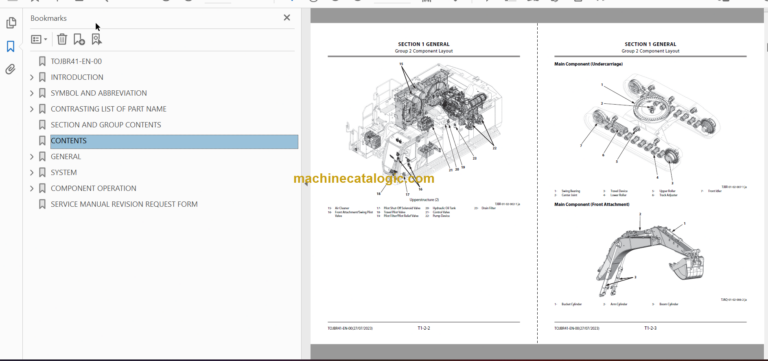Click 'SECTION 1 GENERAL' heading on right page
The height and width of the screenshot is (361, 768).
point(650,44)
